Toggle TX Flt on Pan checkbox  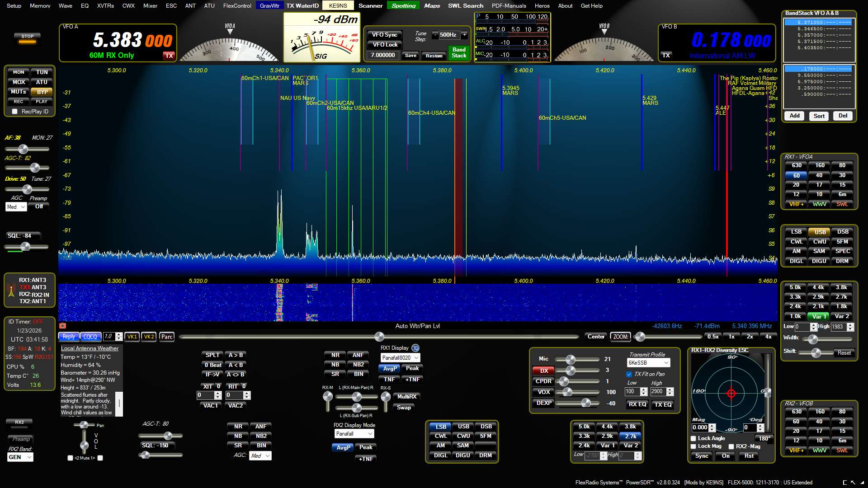click(629, 374)
